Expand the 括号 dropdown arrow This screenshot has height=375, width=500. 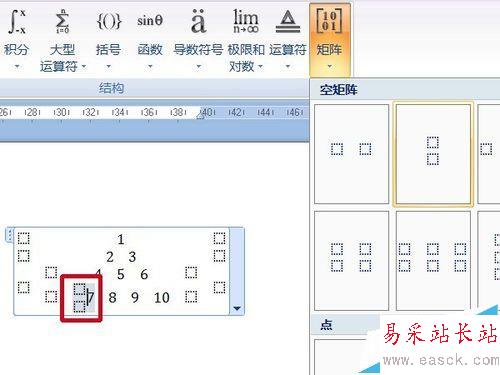pos(108,66)
